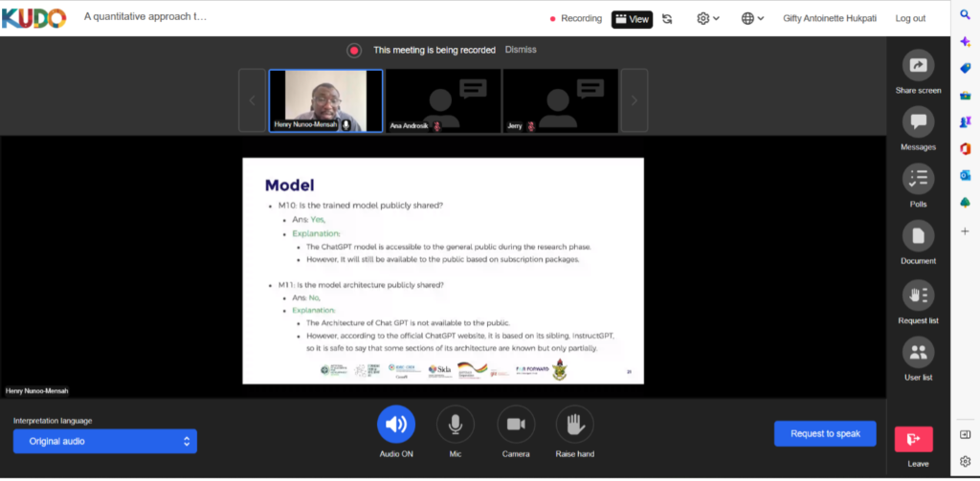Open the Share screen panel
Viewport: 980px width, 481px height.
click(x=918, y=66)
